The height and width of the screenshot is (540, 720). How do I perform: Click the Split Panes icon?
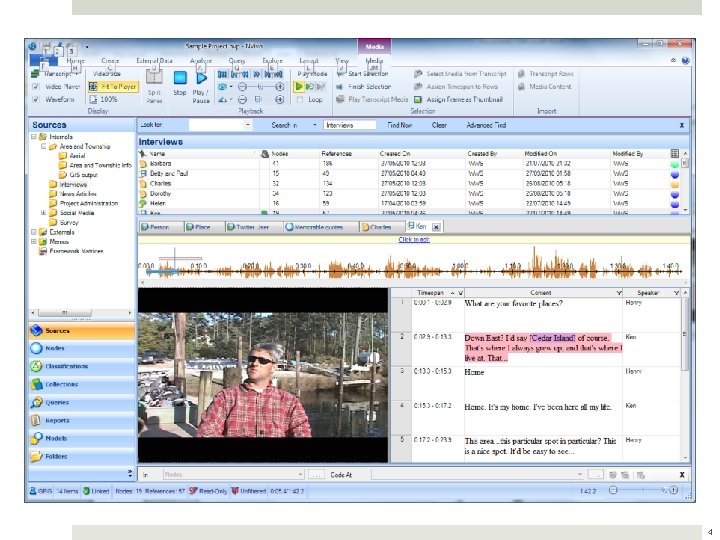154,80
